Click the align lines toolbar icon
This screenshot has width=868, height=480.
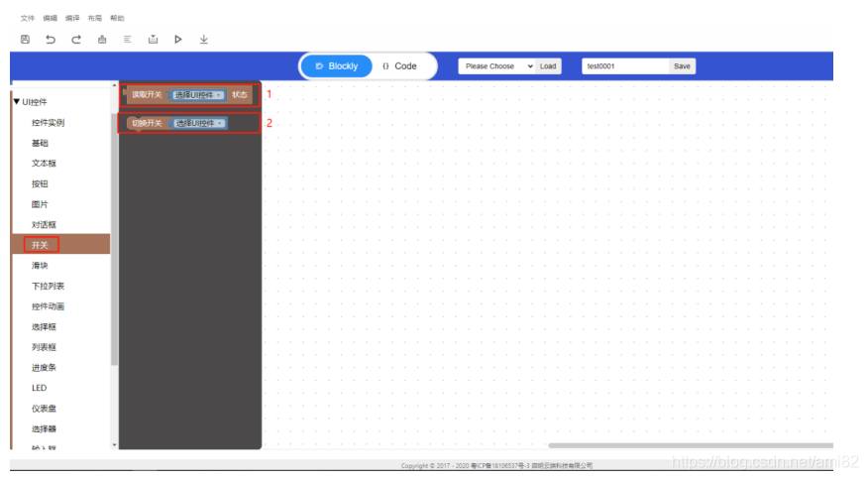[127, 40]
